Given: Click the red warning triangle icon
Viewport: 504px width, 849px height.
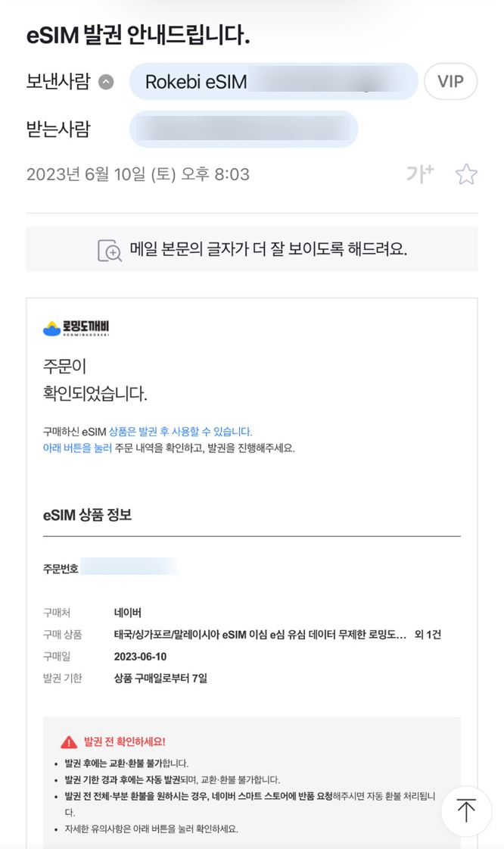Looking at the screenshot, I should click(69, 741).
